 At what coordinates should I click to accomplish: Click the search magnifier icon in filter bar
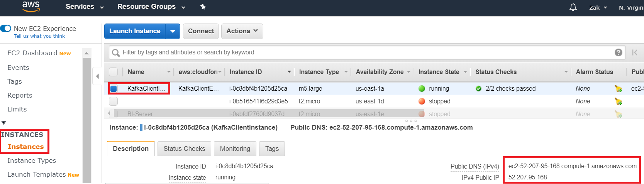(x=116, y=52)
